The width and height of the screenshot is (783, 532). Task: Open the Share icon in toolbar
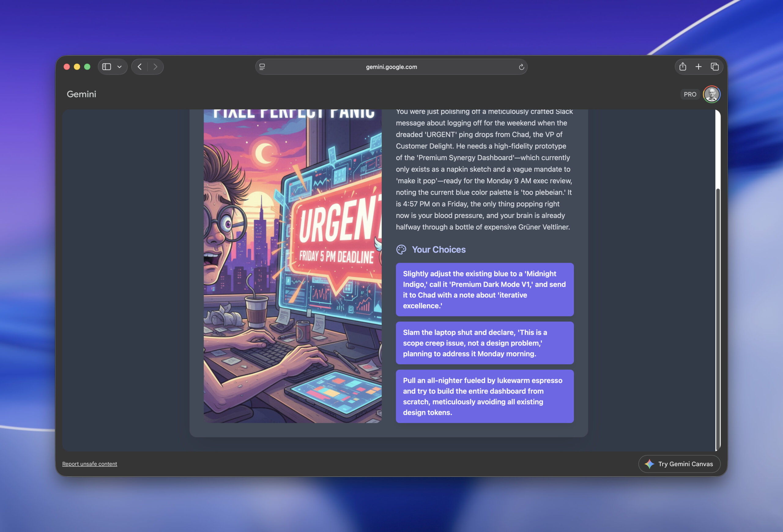[683, 67]
